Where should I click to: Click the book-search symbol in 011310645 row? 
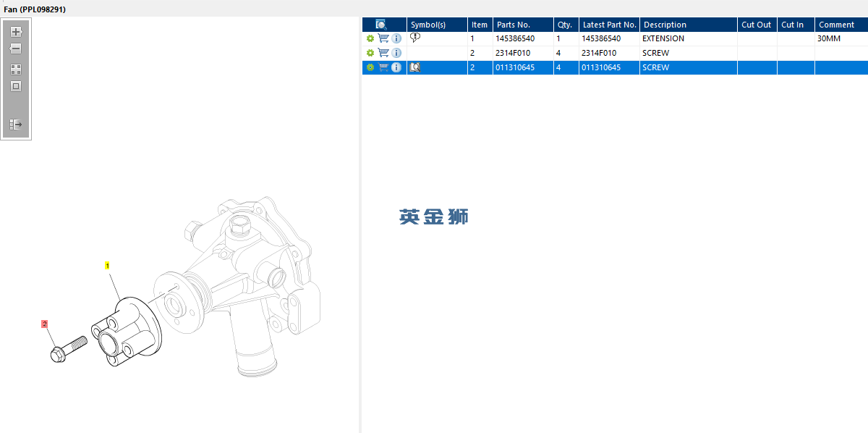coord(415,67)
